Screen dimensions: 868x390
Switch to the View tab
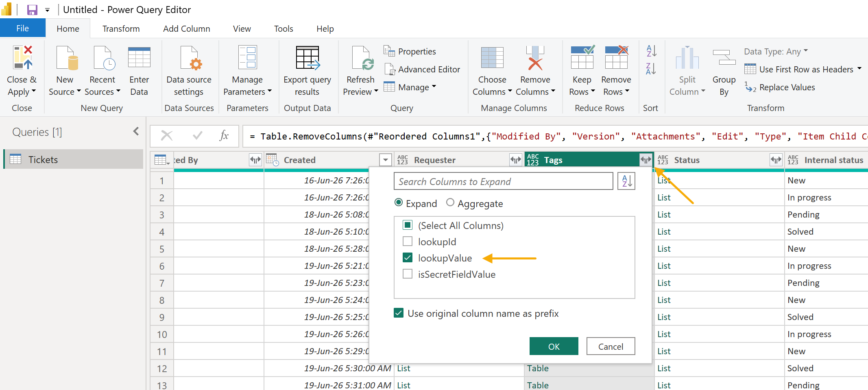coord(242,29)
